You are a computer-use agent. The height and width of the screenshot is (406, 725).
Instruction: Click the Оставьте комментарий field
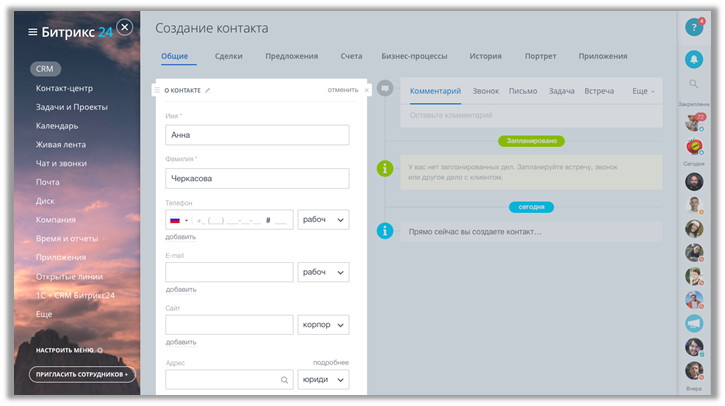click(x=531, y=115)
